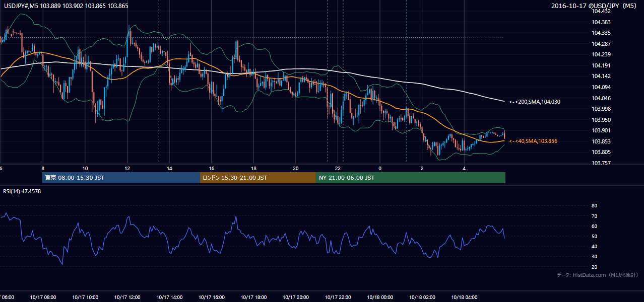Click price axis value 103.805
This screenshot has height=302, width=644.
click(601, 152)
